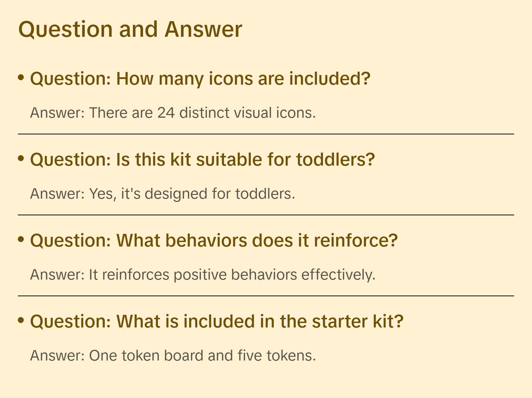532x398 pixels.
Task: Click the "Question and Answer" page heading
Action: 130,29
